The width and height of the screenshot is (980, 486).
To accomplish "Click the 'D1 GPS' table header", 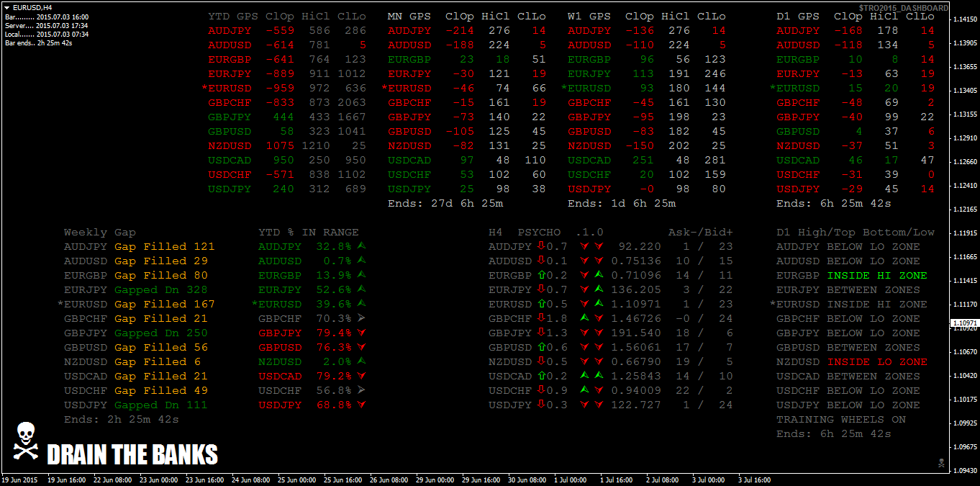I will click(798, 16).
